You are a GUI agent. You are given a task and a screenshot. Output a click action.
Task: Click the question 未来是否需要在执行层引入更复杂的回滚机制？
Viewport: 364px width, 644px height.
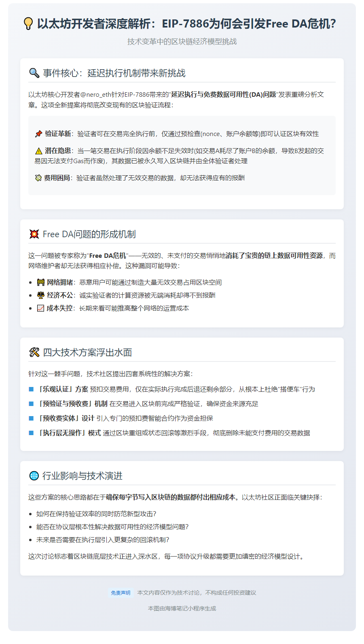pos(103,540)
